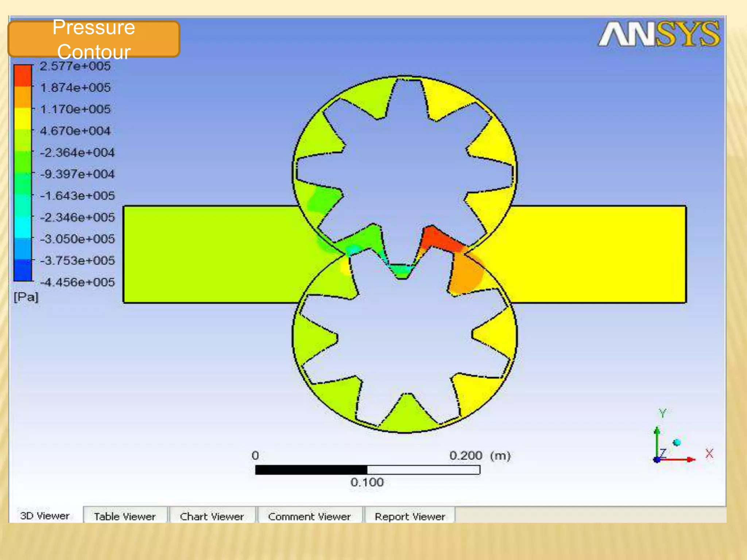Click the legend value -3.753e+005

pyautogui.click(x=77, y=260)
